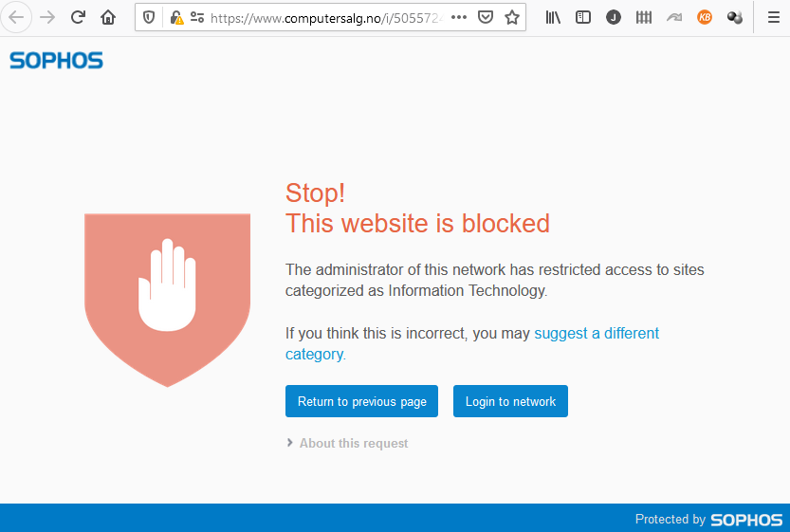Open the Firefox hamburger menu

click(773, 18)
